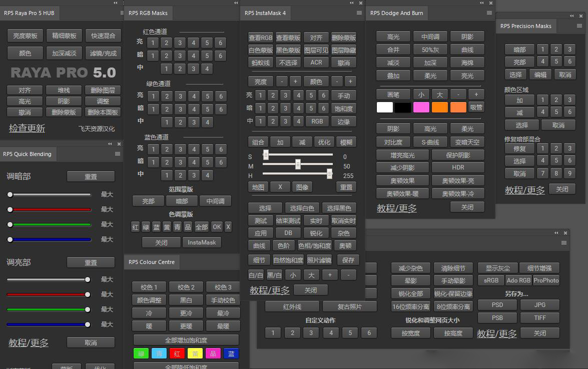The image size is (588, 369).
Task: Open 教程/更多 link in Precision Masks panel
Action: [524, 190]
